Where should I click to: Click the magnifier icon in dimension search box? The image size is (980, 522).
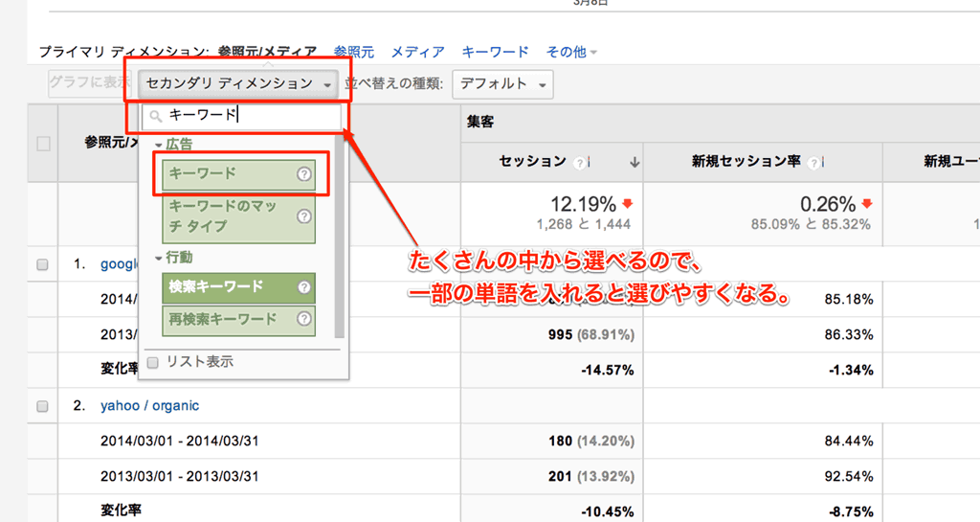pos(155,117)
